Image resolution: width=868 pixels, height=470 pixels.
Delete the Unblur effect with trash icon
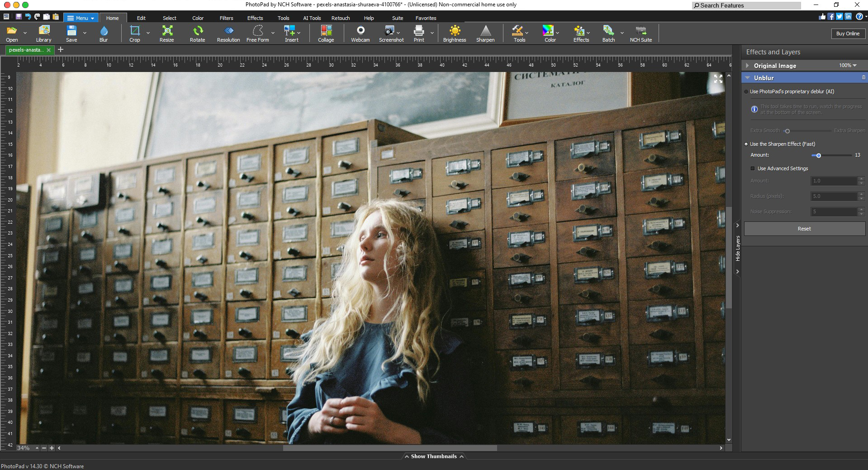[x=863, y=78]
